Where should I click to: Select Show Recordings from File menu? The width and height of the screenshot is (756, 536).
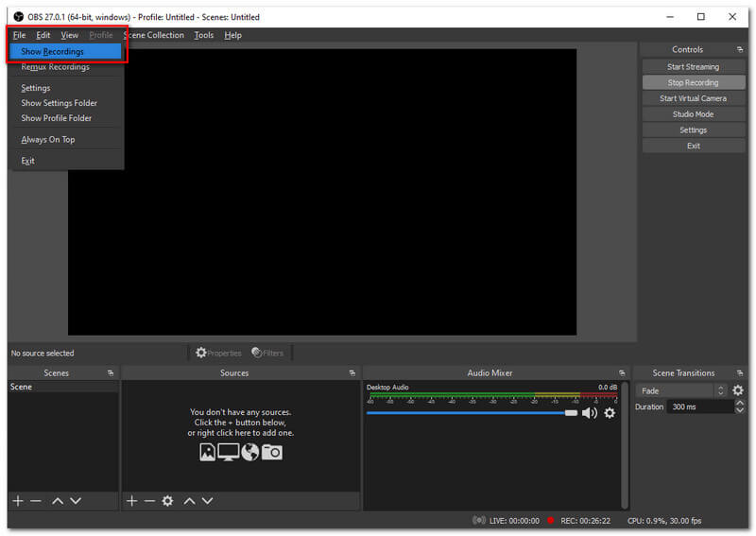coord(53,51)
